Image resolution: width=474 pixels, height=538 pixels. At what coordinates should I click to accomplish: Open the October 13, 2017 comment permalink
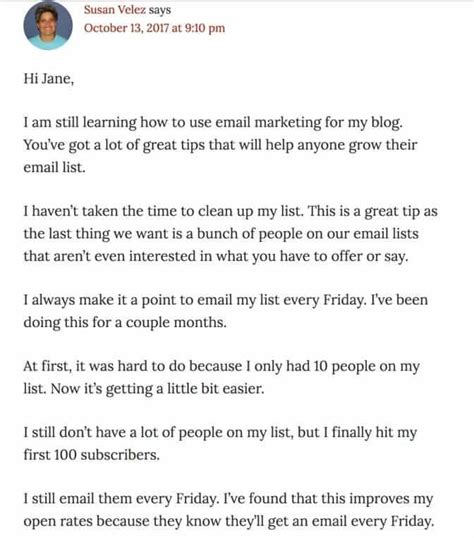tap(154, 28)
